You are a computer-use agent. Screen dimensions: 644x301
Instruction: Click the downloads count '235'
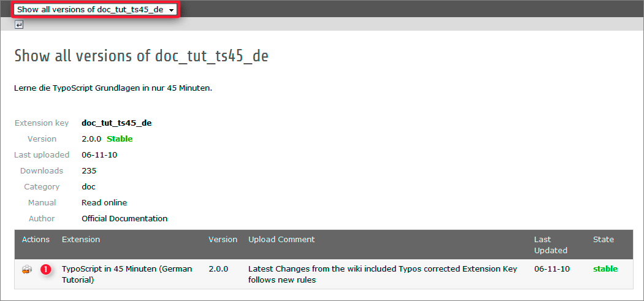[x=89, y=170]
